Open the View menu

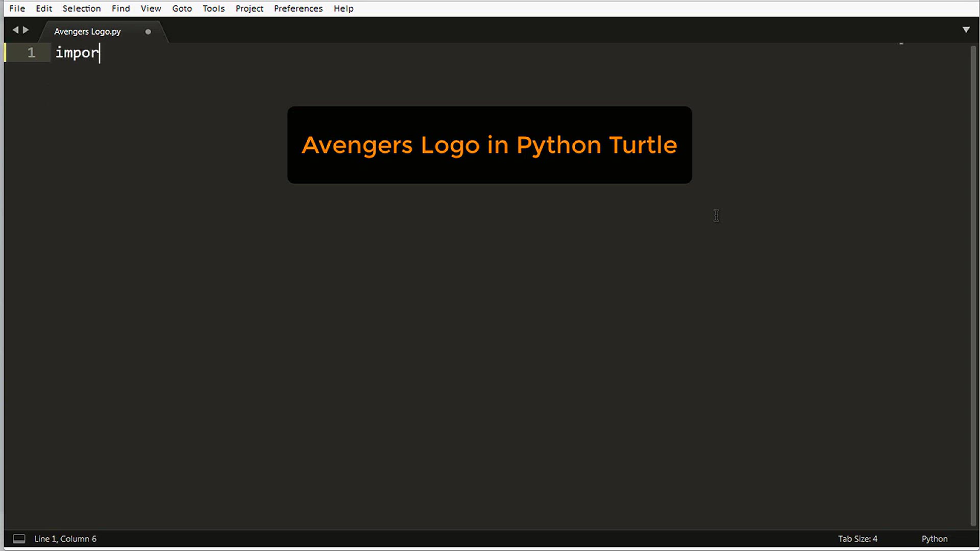(x=151, y=8)
